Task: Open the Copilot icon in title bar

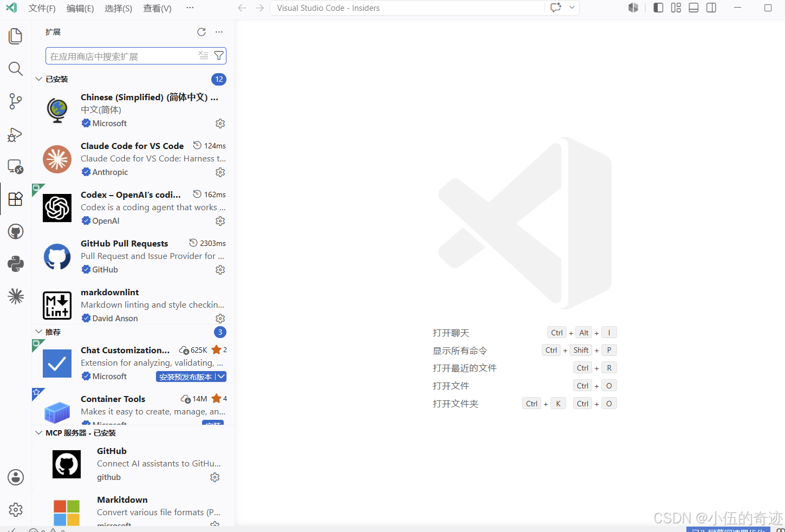Action: pyautogui.click(x=633, y=8)
